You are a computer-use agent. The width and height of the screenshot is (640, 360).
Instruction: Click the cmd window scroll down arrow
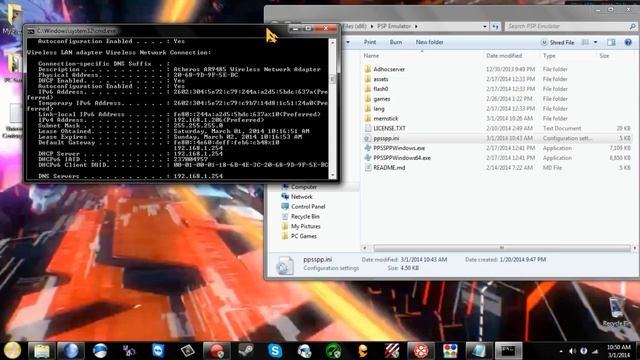333,175
